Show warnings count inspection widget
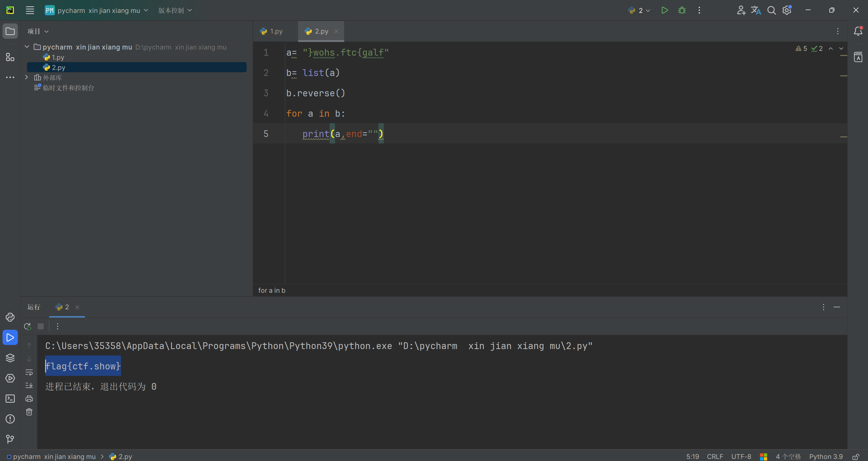The width and height of the screenshot is (868, 461). tap(801, 49)
